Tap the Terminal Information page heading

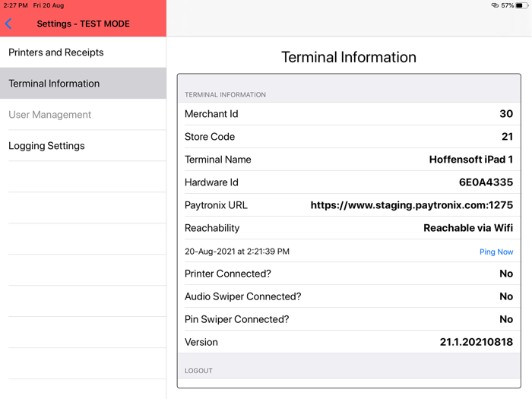coord(349,57)
